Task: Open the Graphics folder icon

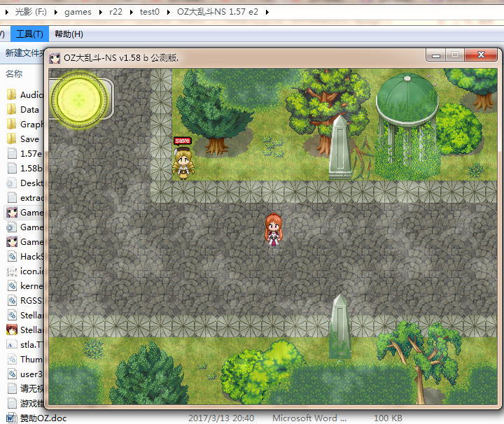Action: [x=12, y=124]
